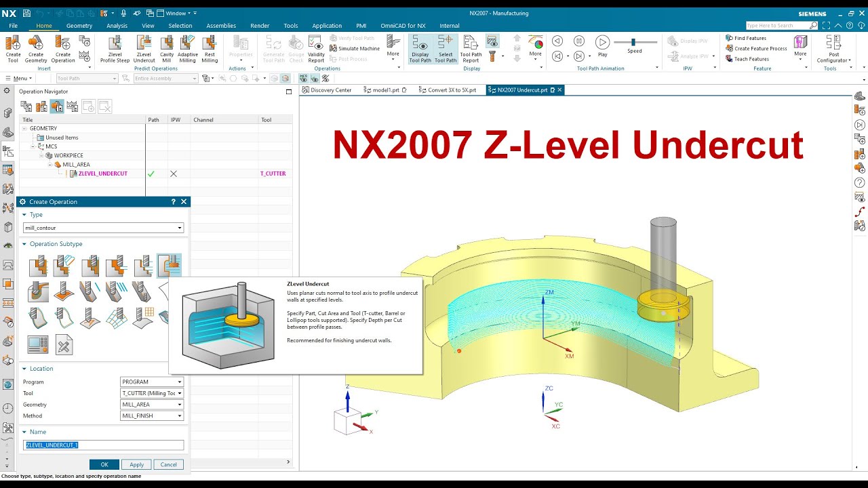Screen dimensions: 868x488
Task: Click Create Feature Process
Action: [756, 49]
